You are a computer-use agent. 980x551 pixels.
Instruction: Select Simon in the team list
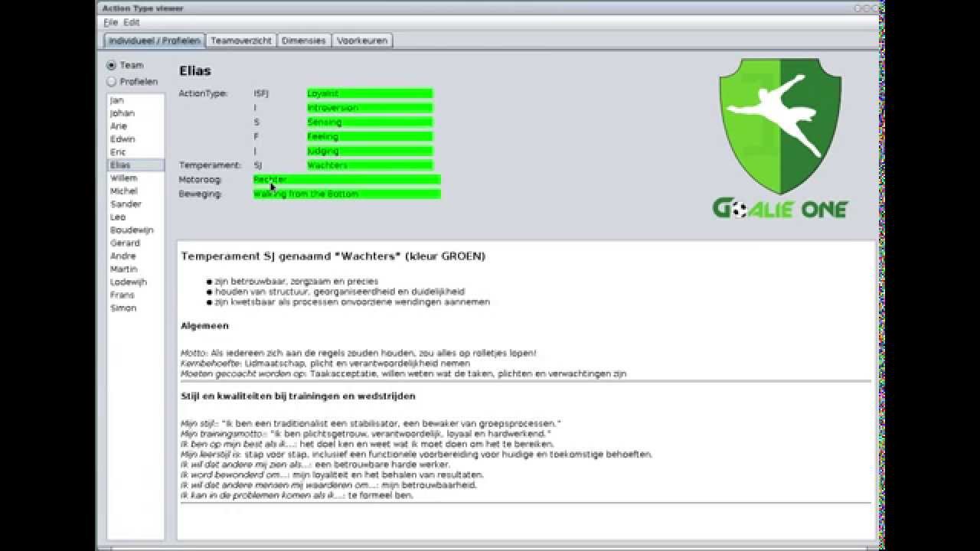(x=136, y=308)
